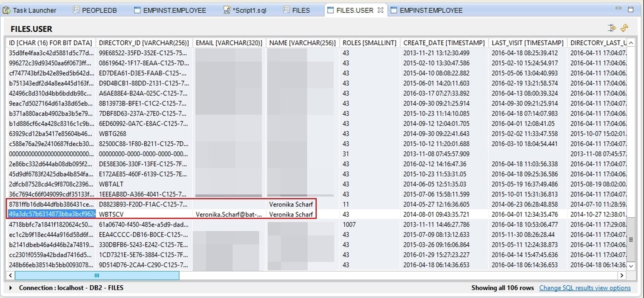Click the arrows icon left of refresh

pos(612,28)
